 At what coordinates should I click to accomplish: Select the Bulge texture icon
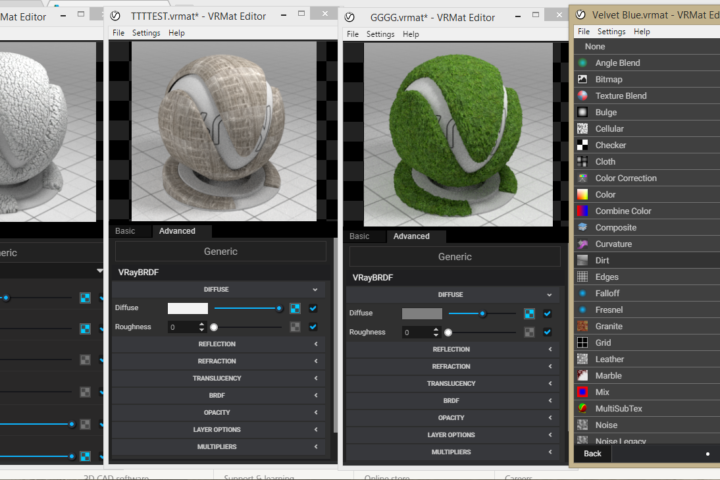(x=582, y=112)
